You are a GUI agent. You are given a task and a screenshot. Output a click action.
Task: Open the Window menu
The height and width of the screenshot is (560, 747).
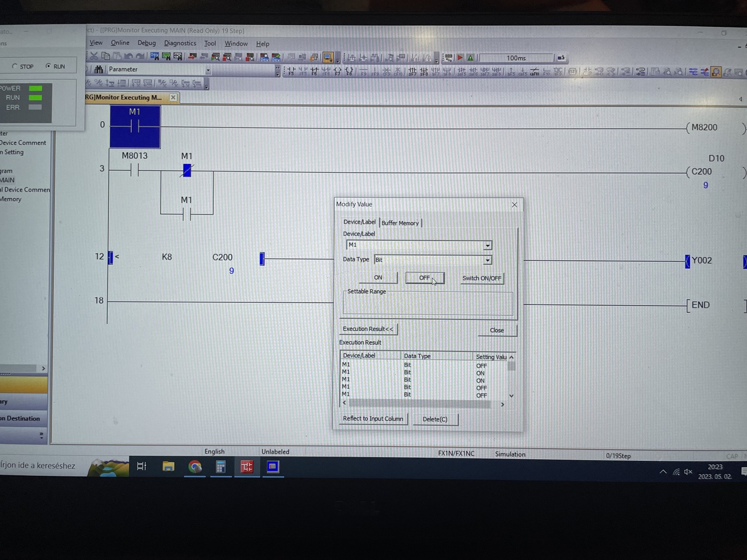click(236, 44)
